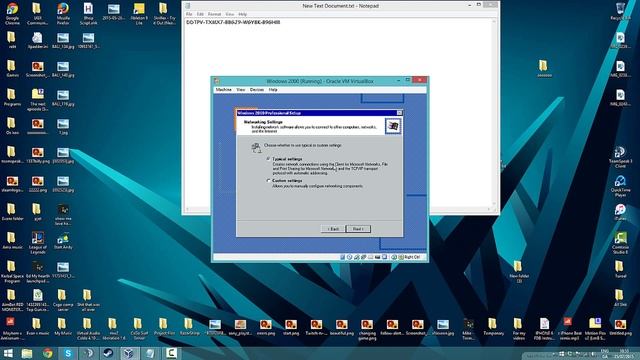Select the Typical settings radio button
Screen dimensions: 640x360
(269, 159)
